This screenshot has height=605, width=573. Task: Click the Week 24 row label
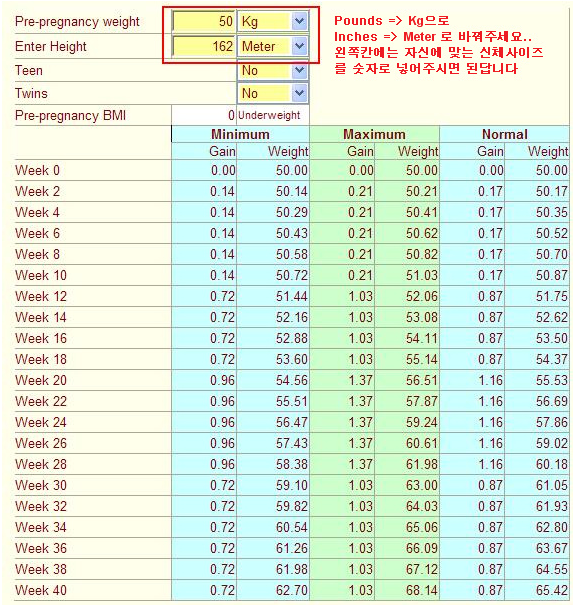pos(41,422)
